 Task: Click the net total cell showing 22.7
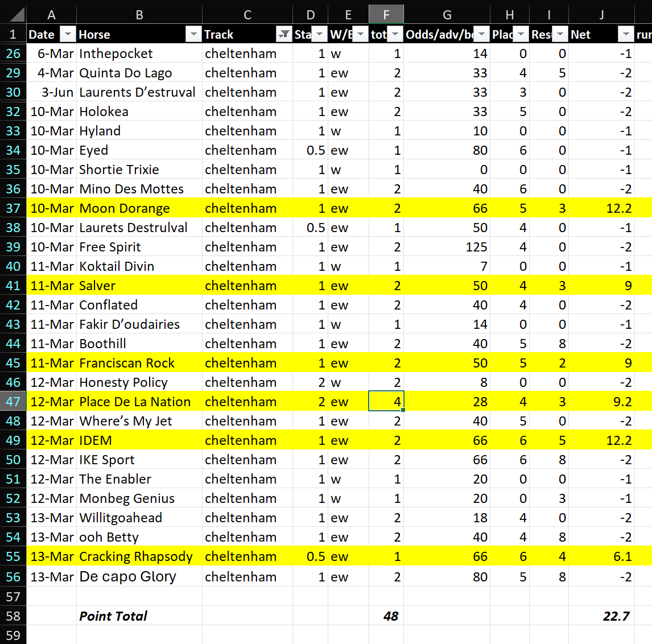click(x=602, y=616)
